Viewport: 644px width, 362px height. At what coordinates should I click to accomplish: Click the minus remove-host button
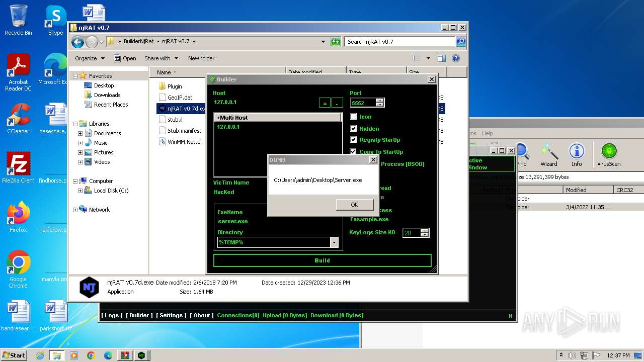pos(337,103)
